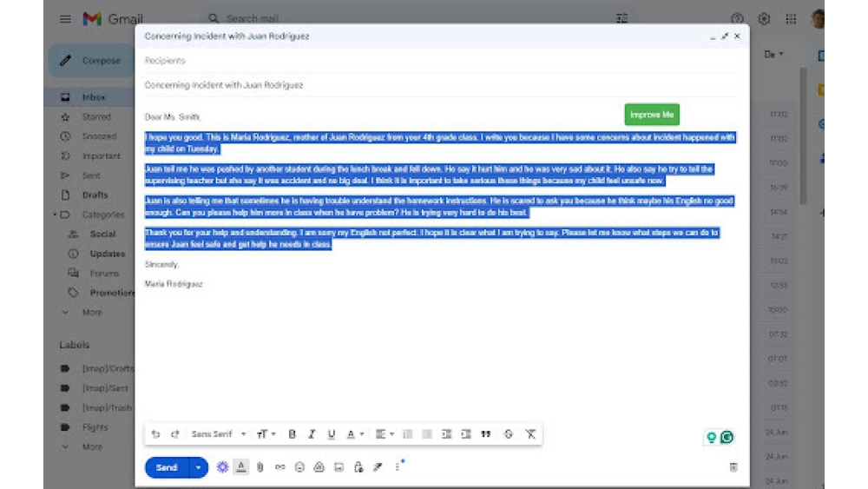
Task: Open more compose options menu
Action: coord(398,466)
